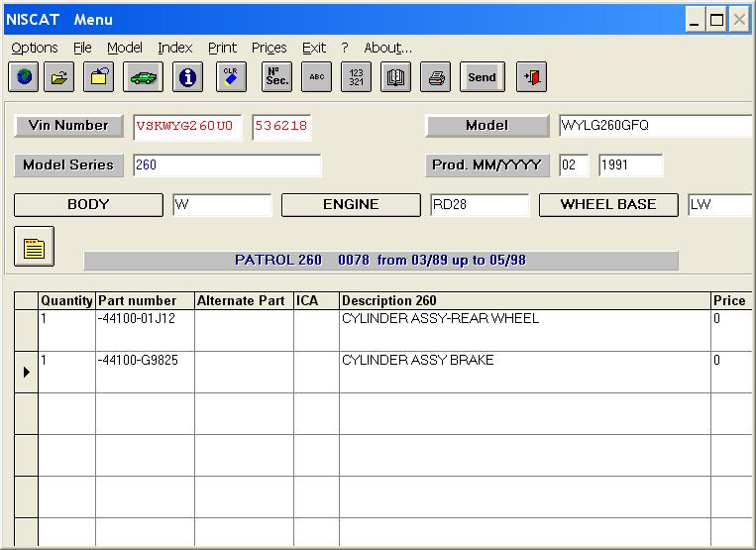Click the Part number column header

click(145, 301)
